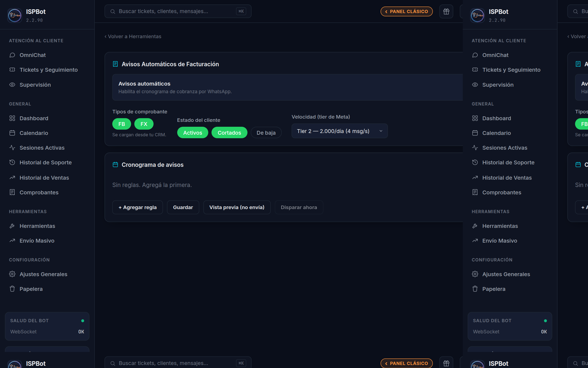Image resolution: width=588 pixels, height=368 pixels.
Task: Go back via Volver a Herramientas link
Action: 133,37
